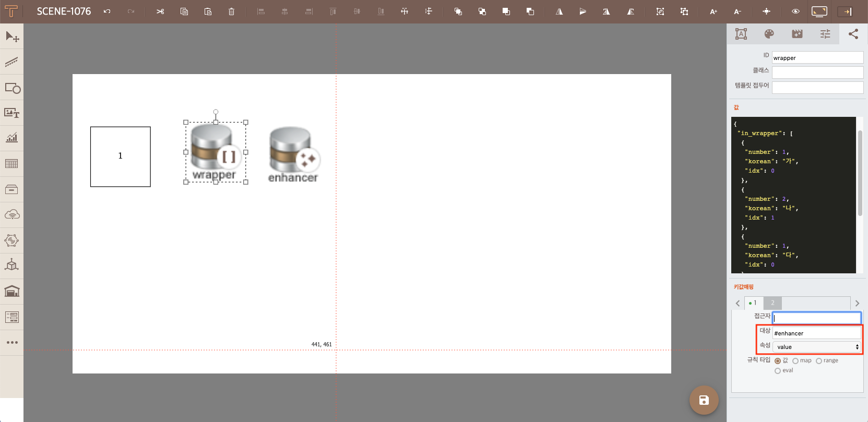Delete selection with the trash icon
Screen dimensions: 868x422
pos(232,11)
